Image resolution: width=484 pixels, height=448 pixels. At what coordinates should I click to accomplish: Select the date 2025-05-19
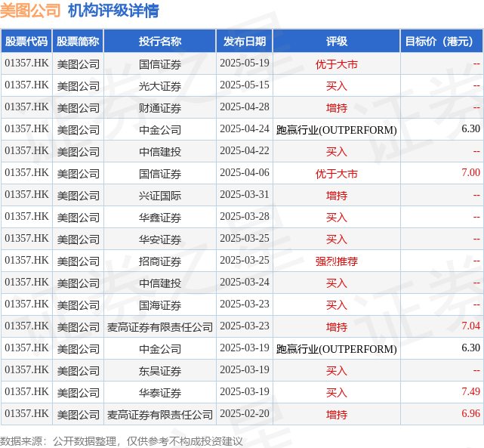pyautogui.click(x=245, y=63)
